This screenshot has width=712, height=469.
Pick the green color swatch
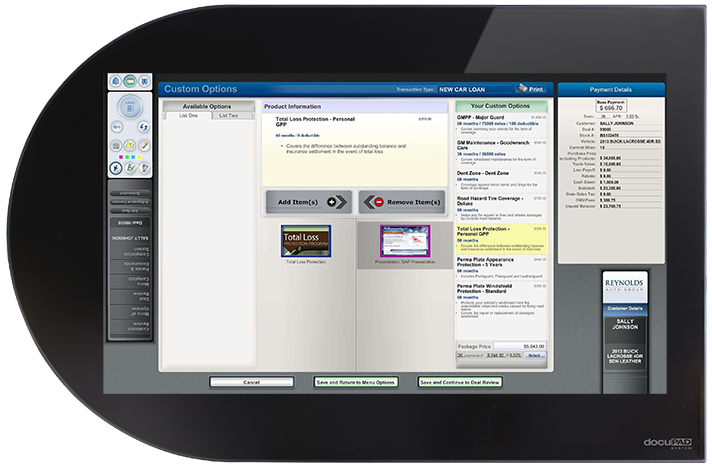tap(127, 157)
